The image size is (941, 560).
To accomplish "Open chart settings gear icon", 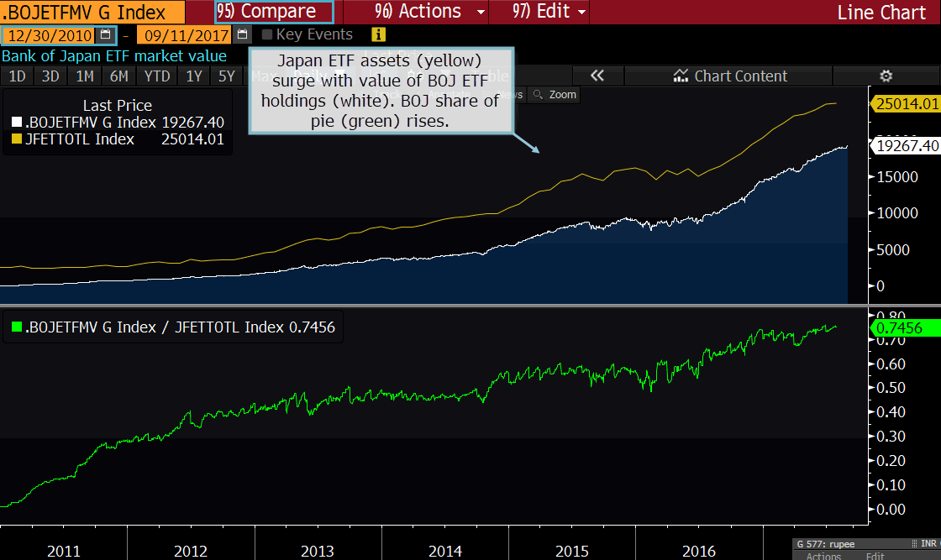I will click(x=886, y=76).
